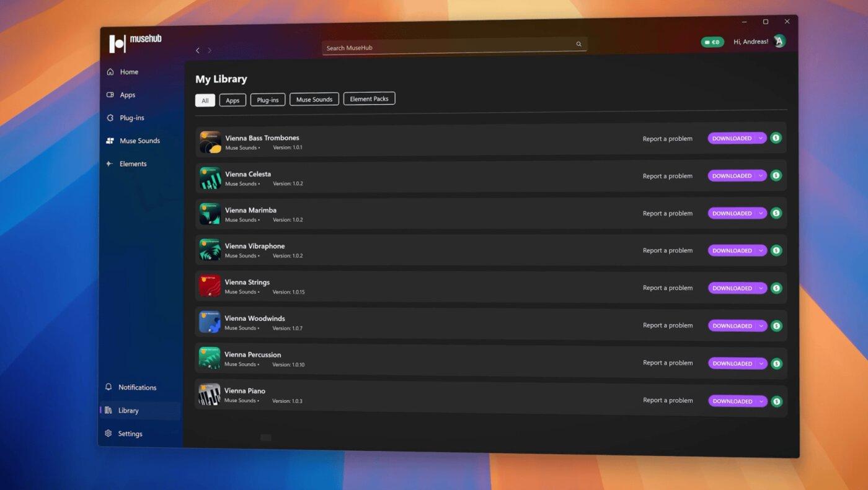The height and width of the screenshot is (490, 868).
Task: Click the Vienna Bass Trombones thumbnail
Action: (210, 142)
